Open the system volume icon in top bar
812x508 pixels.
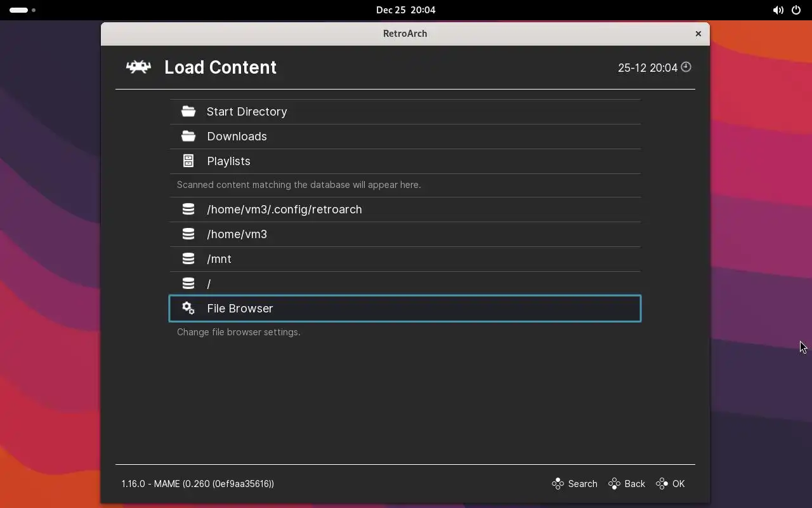pos(778,10)
